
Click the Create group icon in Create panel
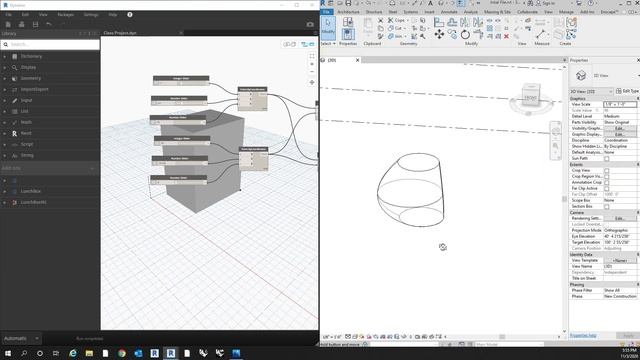(x=571, y=22)
